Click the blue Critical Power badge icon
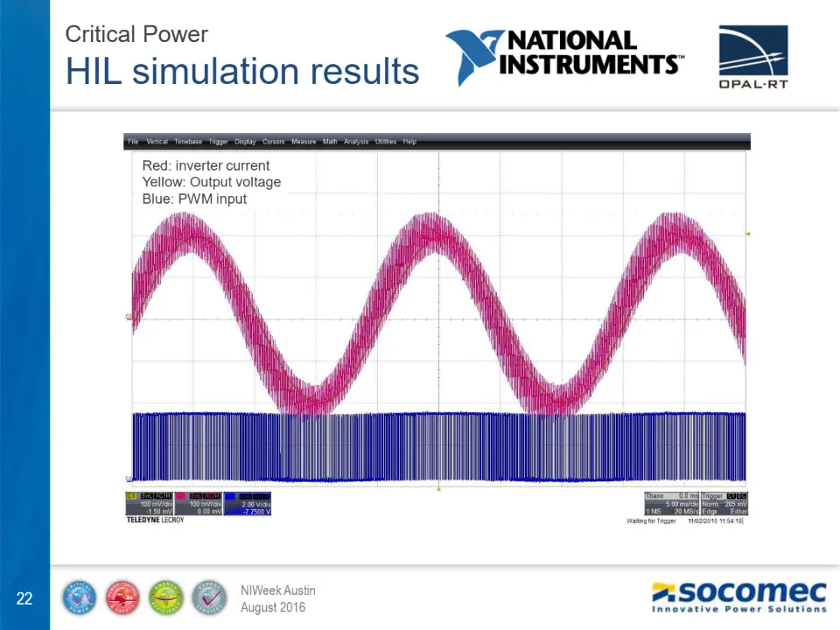Viewport: 840px width, 630px height. click(80, 598)
